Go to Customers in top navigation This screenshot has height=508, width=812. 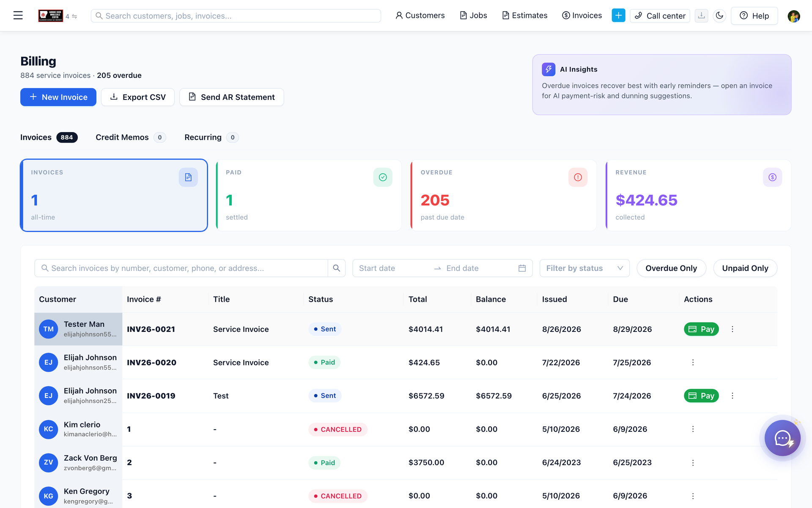(420, 16)
